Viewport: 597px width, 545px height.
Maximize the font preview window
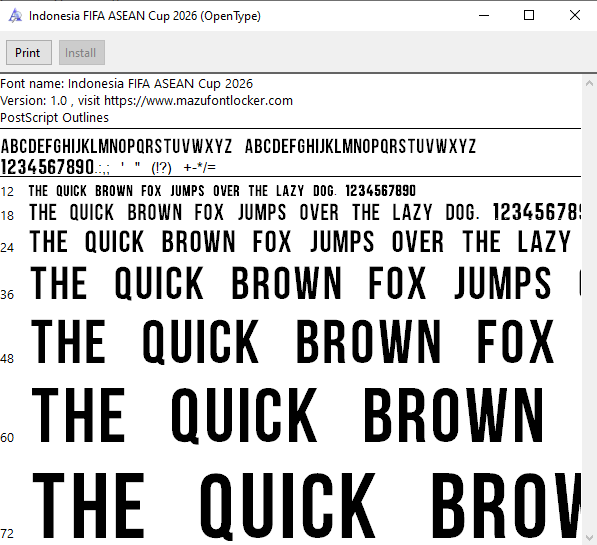(529, 16)
